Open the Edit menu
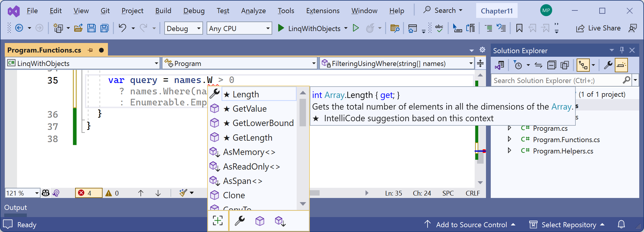This screenshot has width=644, height=232. click(x=55, y=11)
